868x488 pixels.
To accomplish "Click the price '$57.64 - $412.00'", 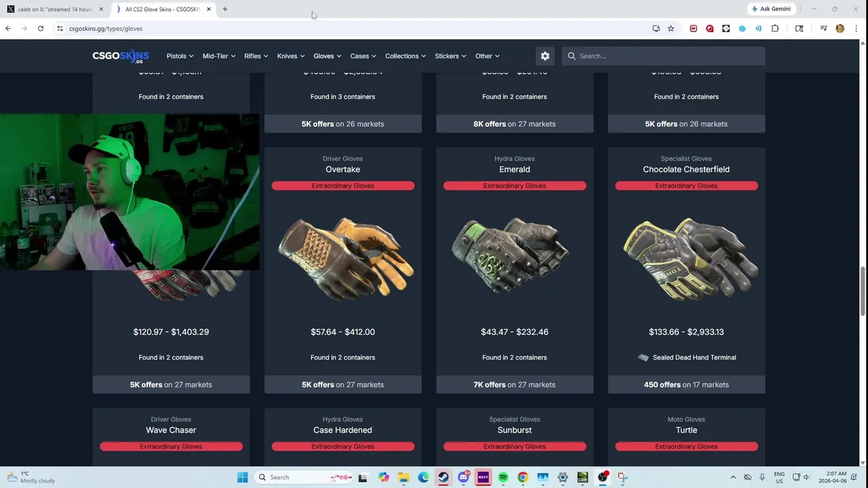I will click(342, 332).
